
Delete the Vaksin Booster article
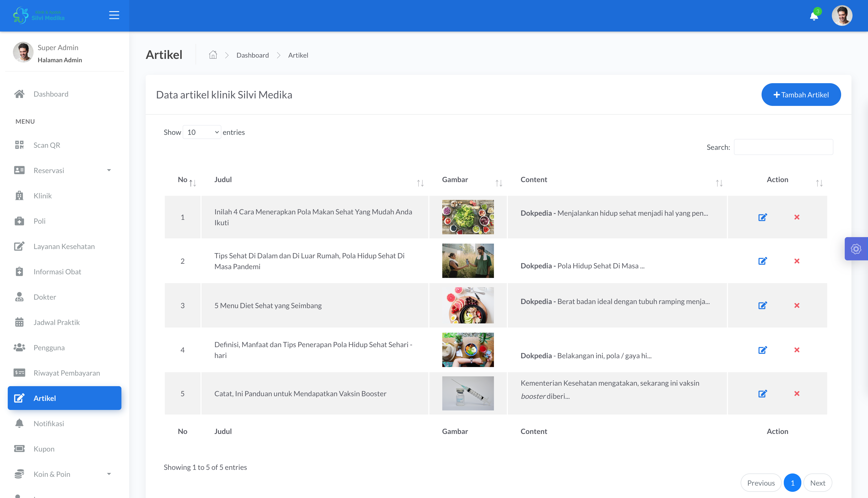796,394
